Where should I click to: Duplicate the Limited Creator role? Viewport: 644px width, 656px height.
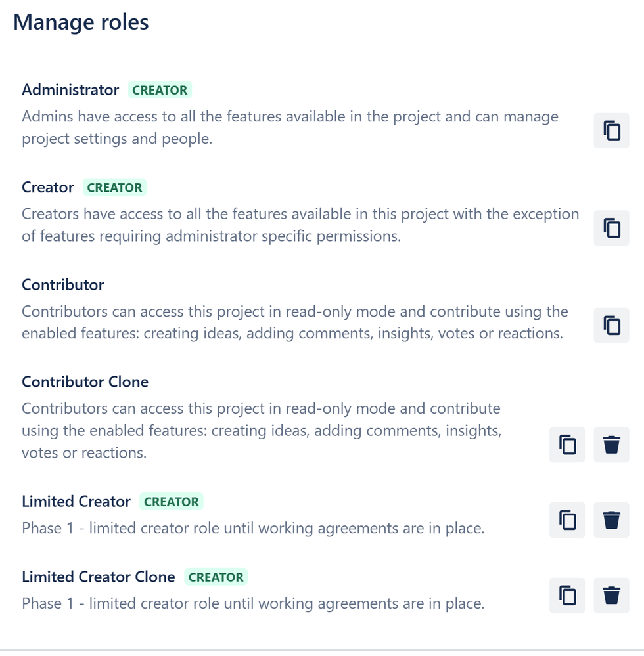[x=567, y=519]
